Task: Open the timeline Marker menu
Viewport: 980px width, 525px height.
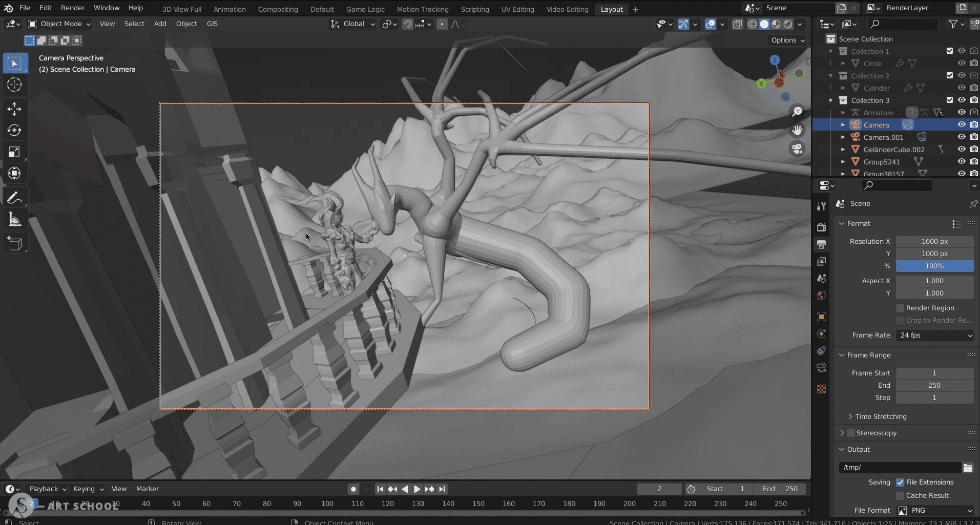Action: (148, 489)
